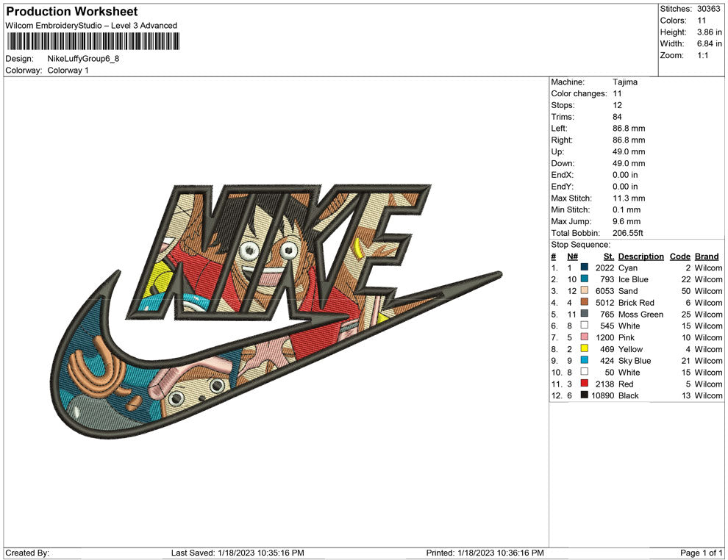Screen dimensions: 728x560
Task: Click the stitch count '6053' for Sand
Action: (604, 291)
